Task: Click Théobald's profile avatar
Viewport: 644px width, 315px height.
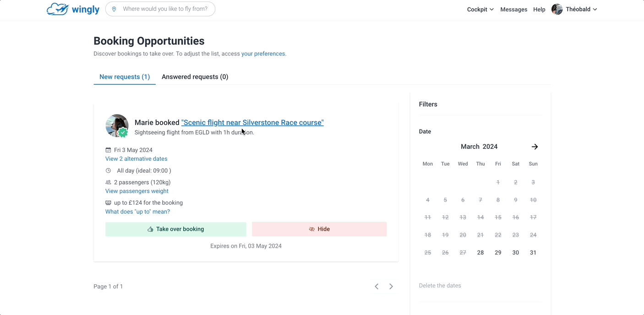Action: [x=557, y=9]
